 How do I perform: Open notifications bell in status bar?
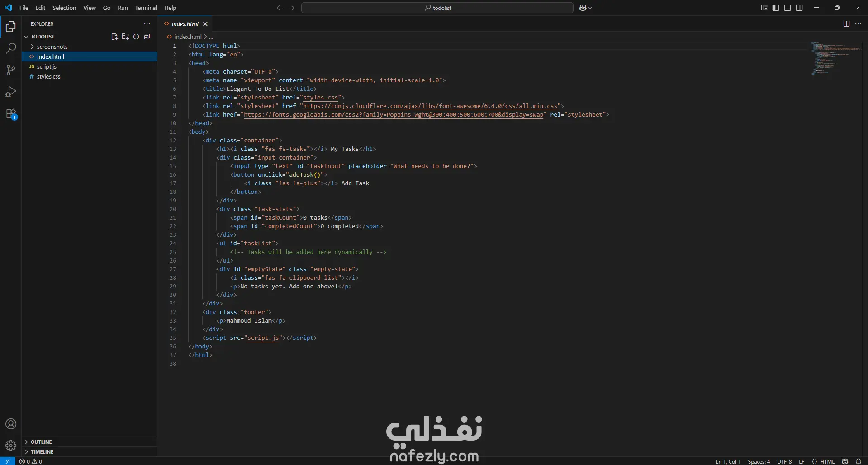click(x=859, y=461)
